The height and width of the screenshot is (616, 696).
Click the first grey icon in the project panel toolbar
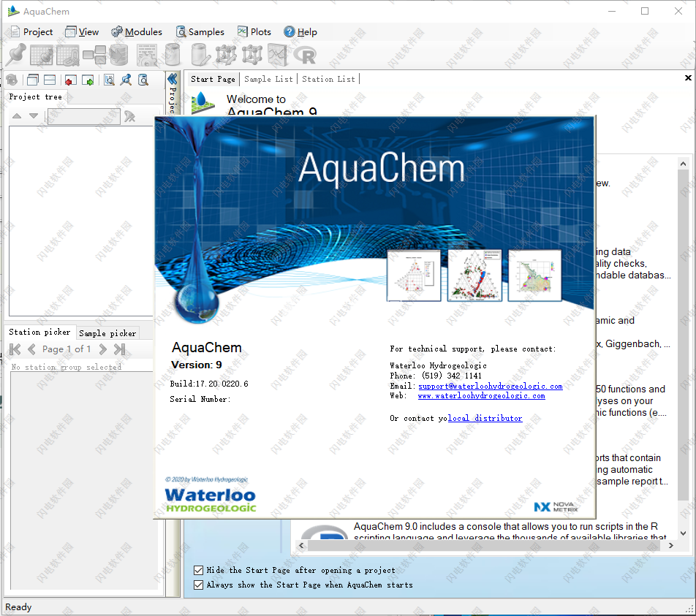pyautogui.click(x=12, y=80)
